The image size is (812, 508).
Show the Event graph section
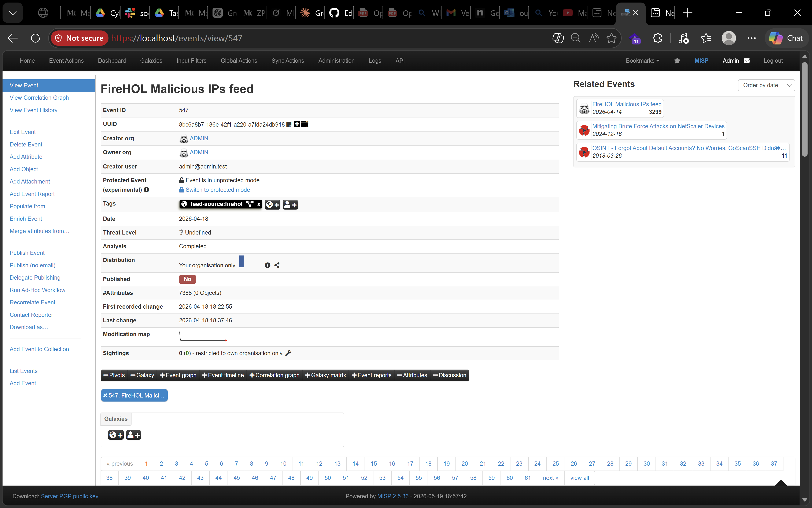click(x=178, y=375)
